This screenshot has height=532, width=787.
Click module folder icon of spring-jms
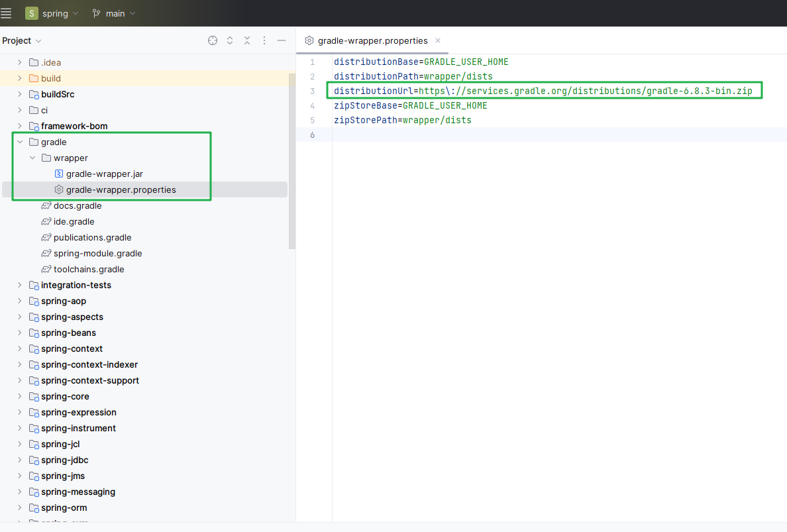[34, 476]
